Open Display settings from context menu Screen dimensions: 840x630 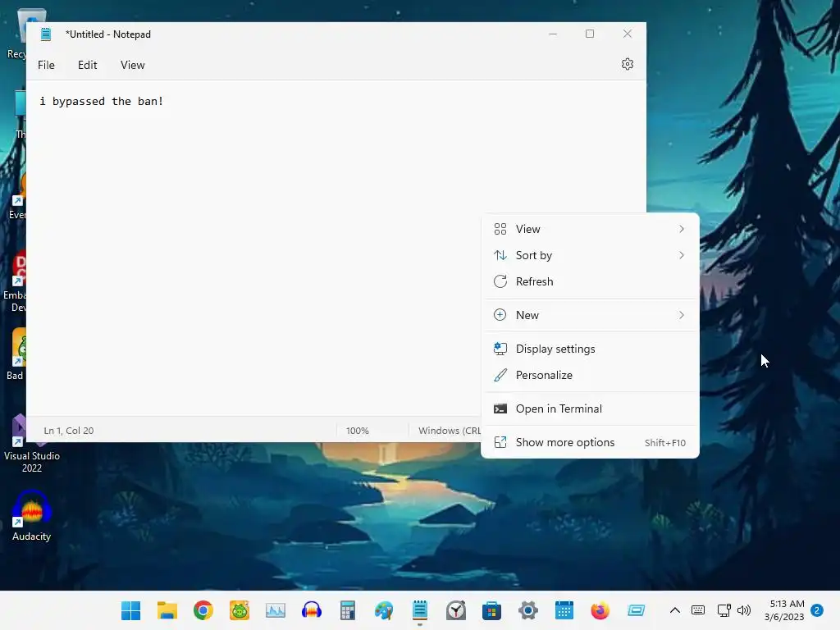coord(590,349)
